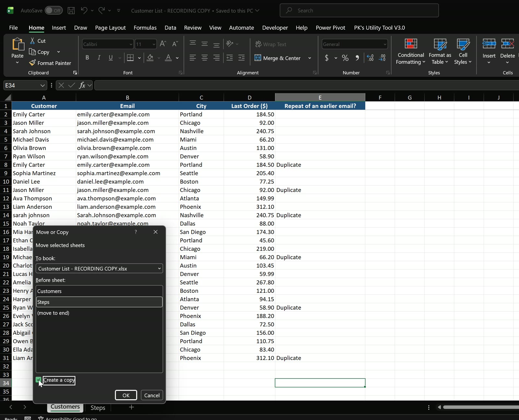Click the Merge & Center button
The width and height of the screenshot is (519, 420).
[278, 58]
